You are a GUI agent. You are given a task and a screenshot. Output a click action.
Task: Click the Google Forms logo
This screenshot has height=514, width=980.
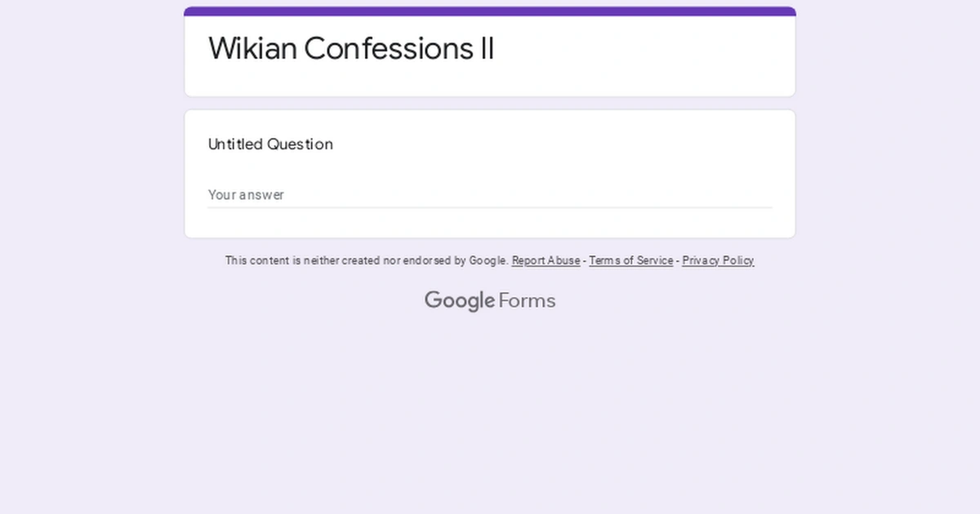(x=489, y=300)
